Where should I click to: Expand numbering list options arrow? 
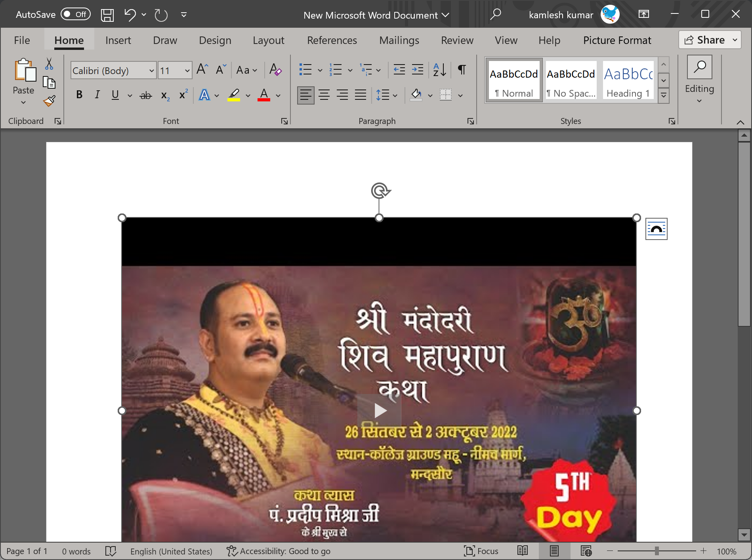(350, 70)
